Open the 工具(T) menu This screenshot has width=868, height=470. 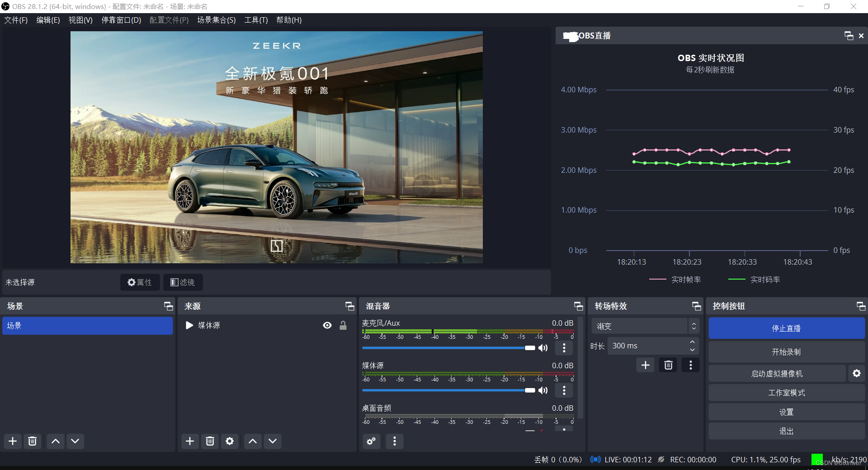(x=256, y=20)
